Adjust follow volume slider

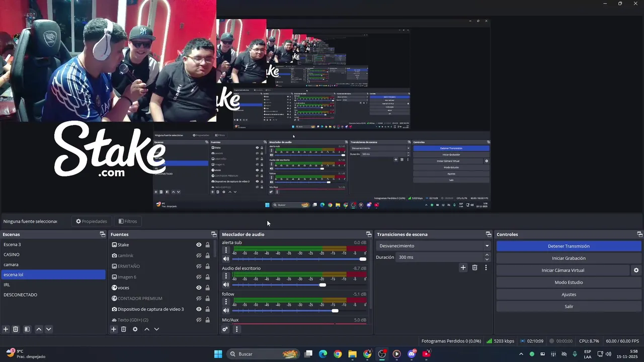[335, 311]
